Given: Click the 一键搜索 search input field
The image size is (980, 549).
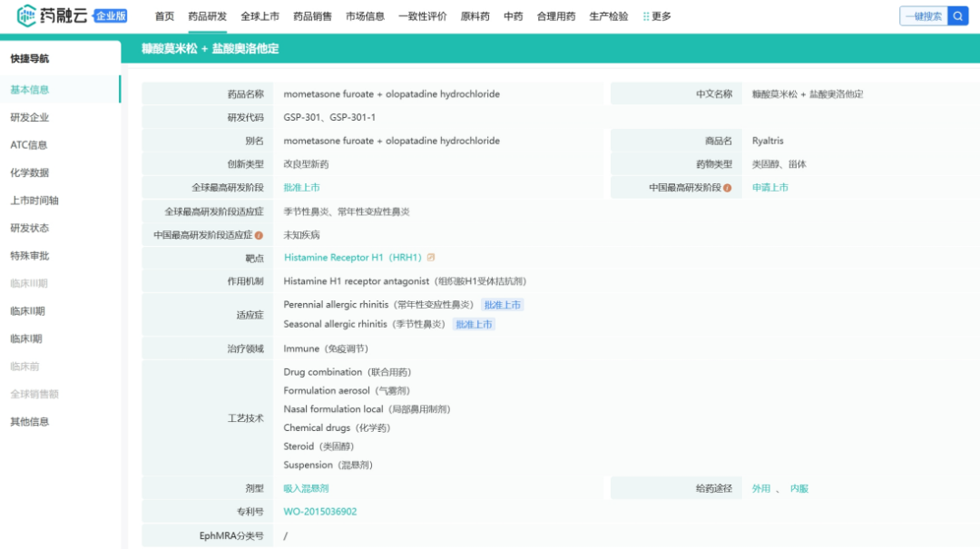Looking at the screenshot, I should [x=923, y=16].
